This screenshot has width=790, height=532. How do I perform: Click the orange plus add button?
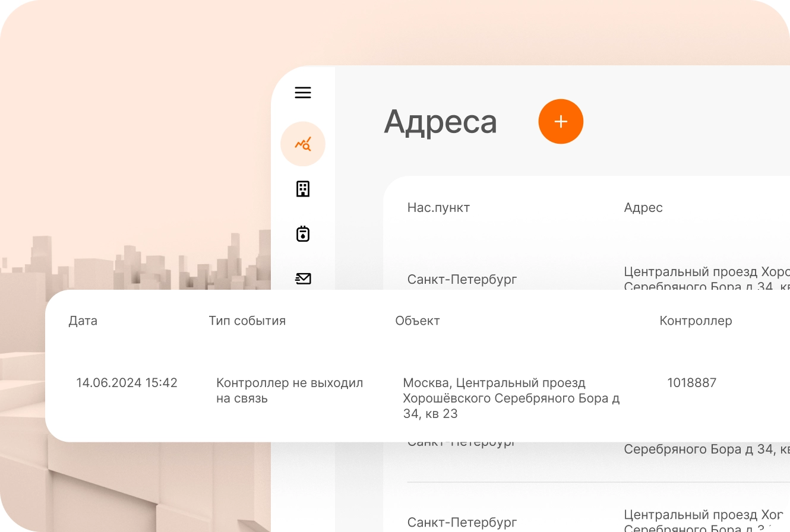pyautogui.click(x=561, y=122)
